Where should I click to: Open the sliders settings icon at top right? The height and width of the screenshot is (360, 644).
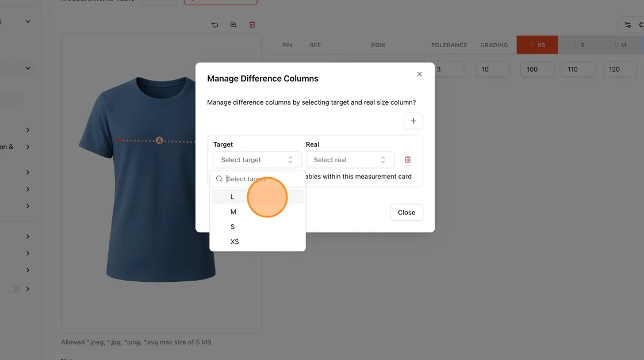coord(627,25)
